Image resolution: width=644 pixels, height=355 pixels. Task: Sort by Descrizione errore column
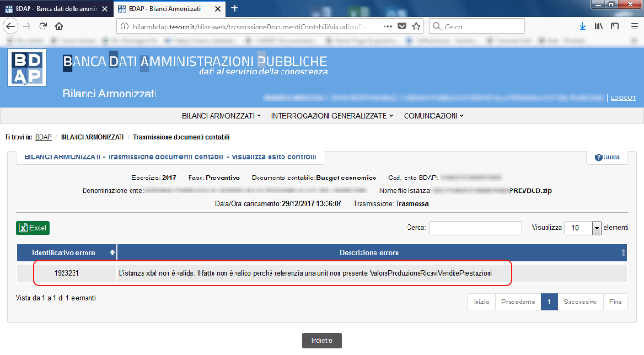(372, 252)
